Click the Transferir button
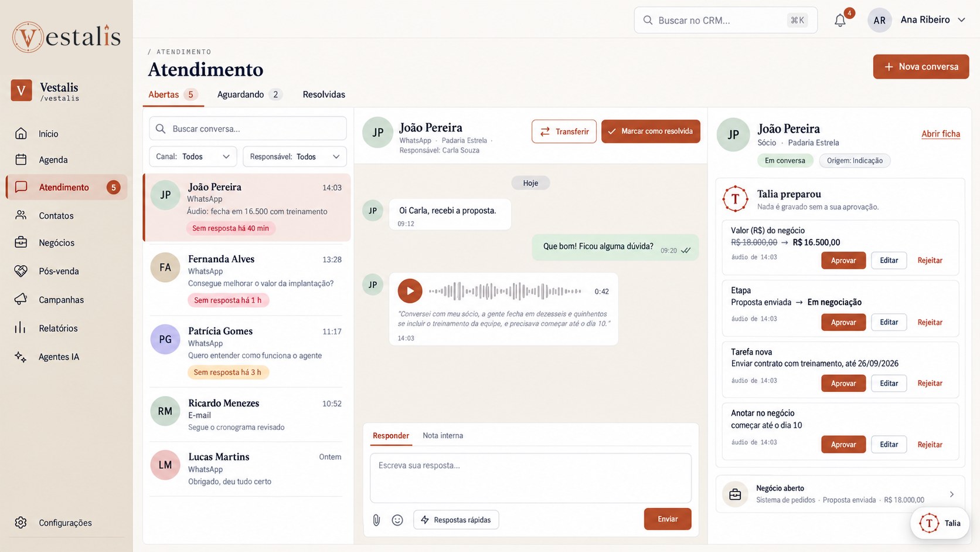 point(564,131)
